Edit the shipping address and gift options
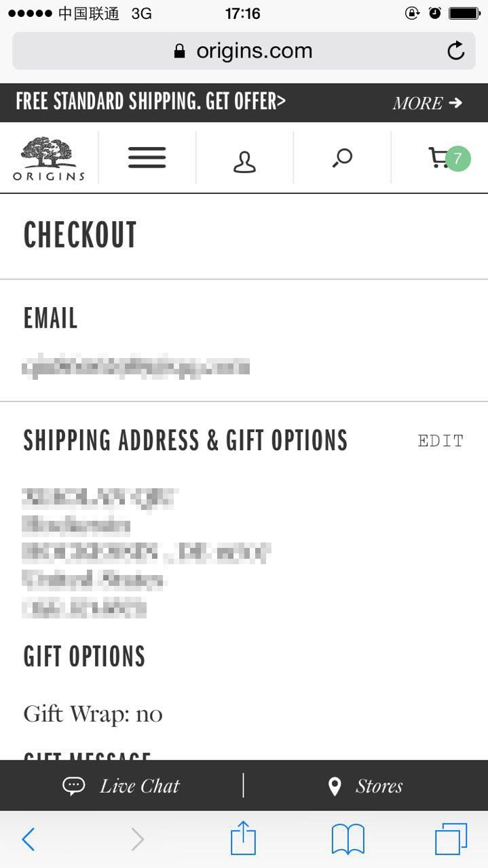The height and width of the screenshot is (868, 488). 440,441
